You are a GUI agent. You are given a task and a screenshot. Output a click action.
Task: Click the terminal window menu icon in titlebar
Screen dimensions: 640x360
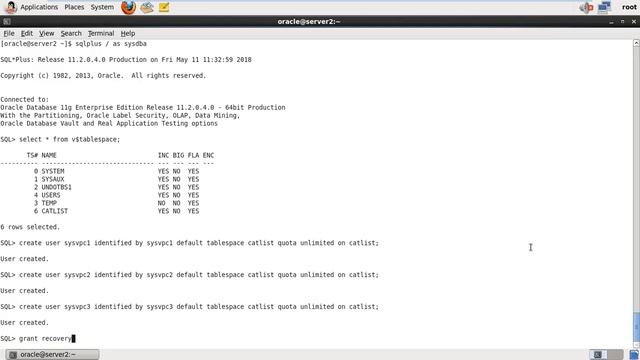7,22
